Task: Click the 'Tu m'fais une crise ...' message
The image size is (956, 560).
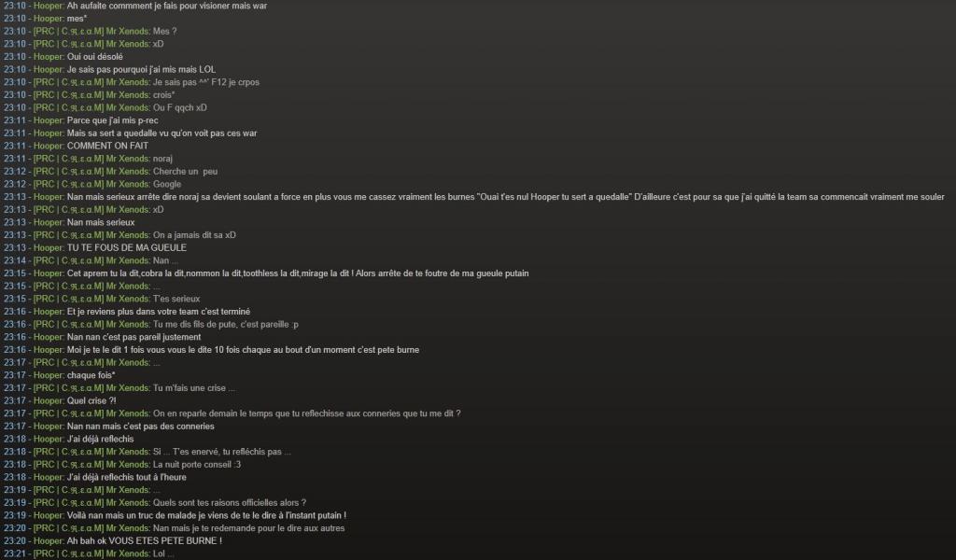Action: click(194, 388)
